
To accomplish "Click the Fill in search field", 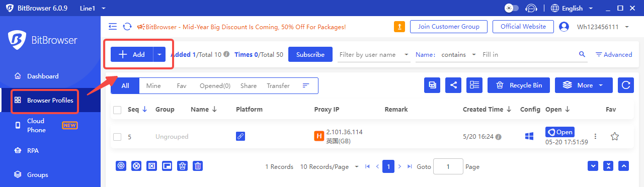I will (x=528, y=54).
